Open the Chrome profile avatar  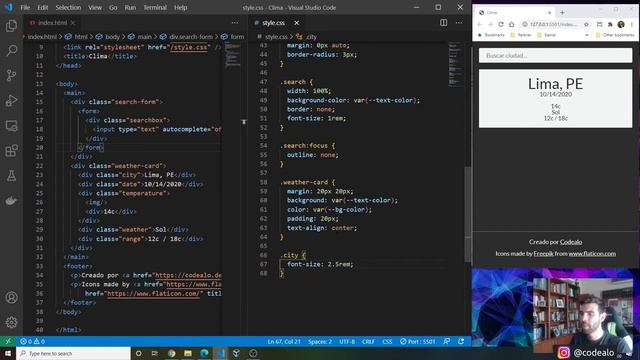(621, 24)
